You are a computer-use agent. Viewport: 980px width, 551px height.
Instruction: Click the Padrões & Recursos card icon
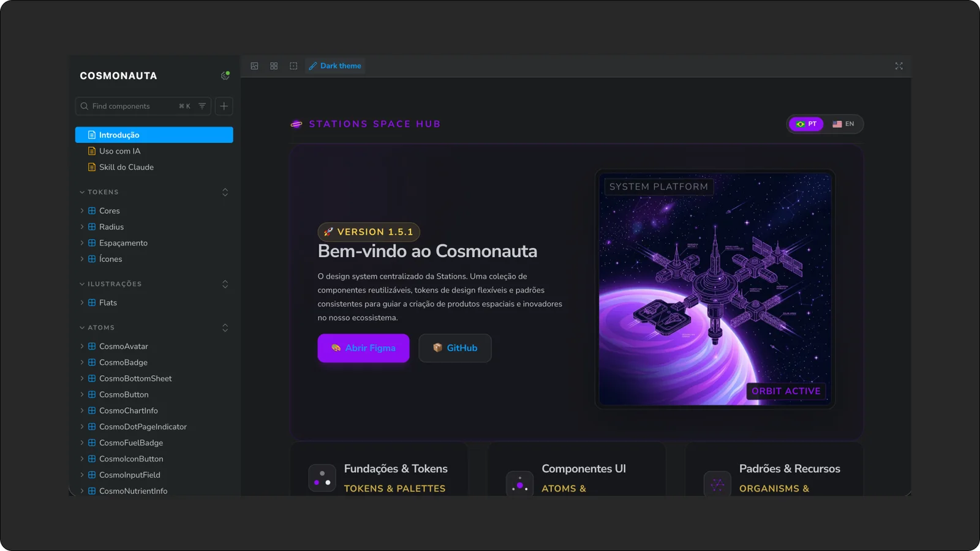(x=717, y=484)
